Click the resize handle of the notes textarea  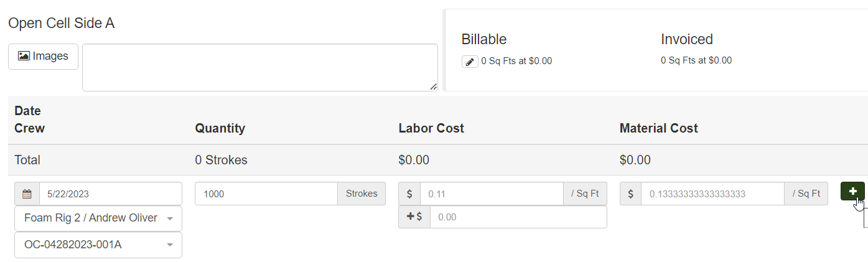pos(433,87)
